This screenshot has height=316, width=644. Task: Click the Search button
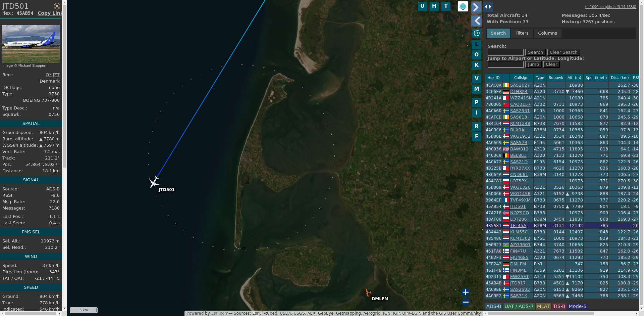tap(535, 52)
